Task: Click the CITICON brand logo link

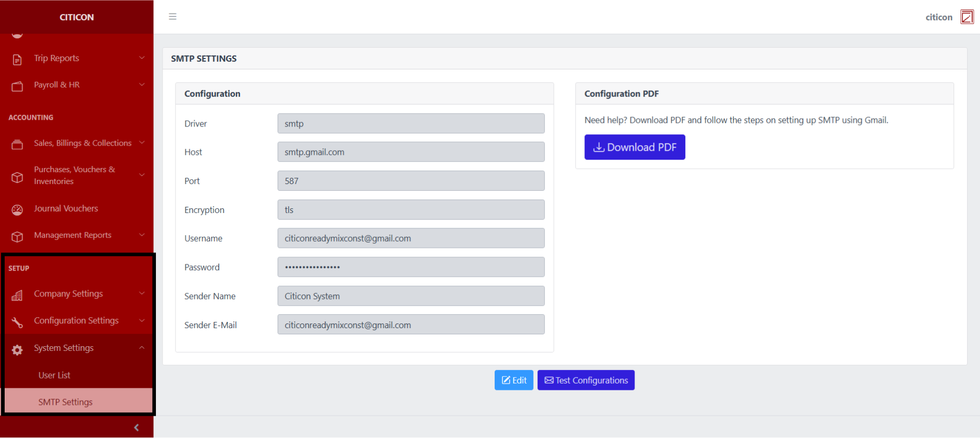Action: (77, 17)
